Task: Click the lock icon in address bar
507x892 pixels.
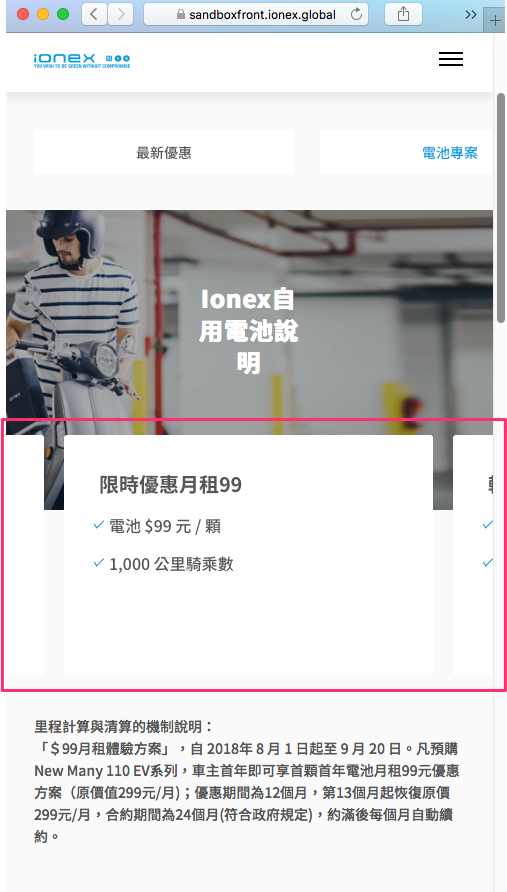Action: click(181, 15)
